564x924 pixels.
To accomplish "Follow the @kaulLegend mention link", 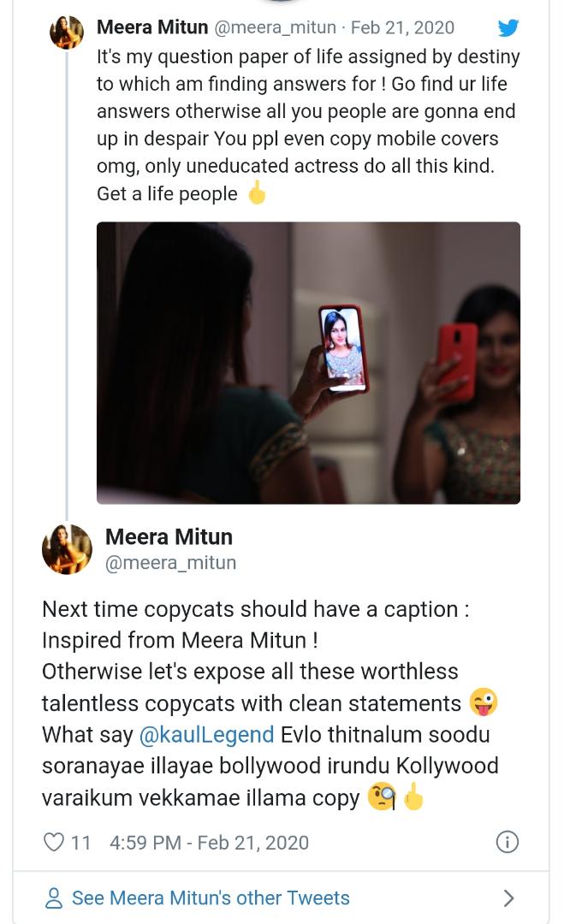I will coord(207,735).
